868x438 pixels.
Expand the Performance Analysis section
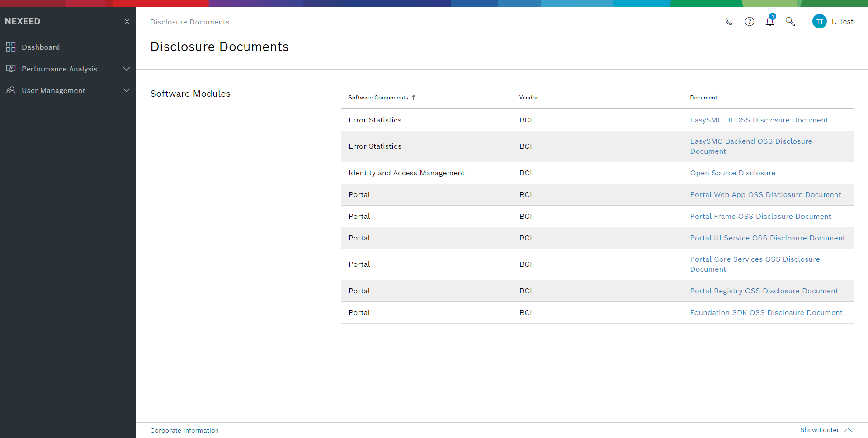tap(127, 69)
